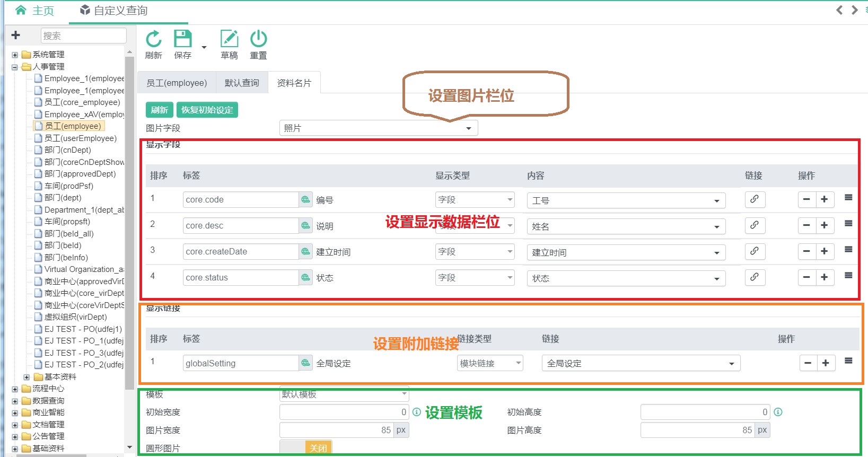Image resolution: width=868 pixels, height=457 pixels.
Task: Click globe icon next to core.desc
Action: [305, 226]
